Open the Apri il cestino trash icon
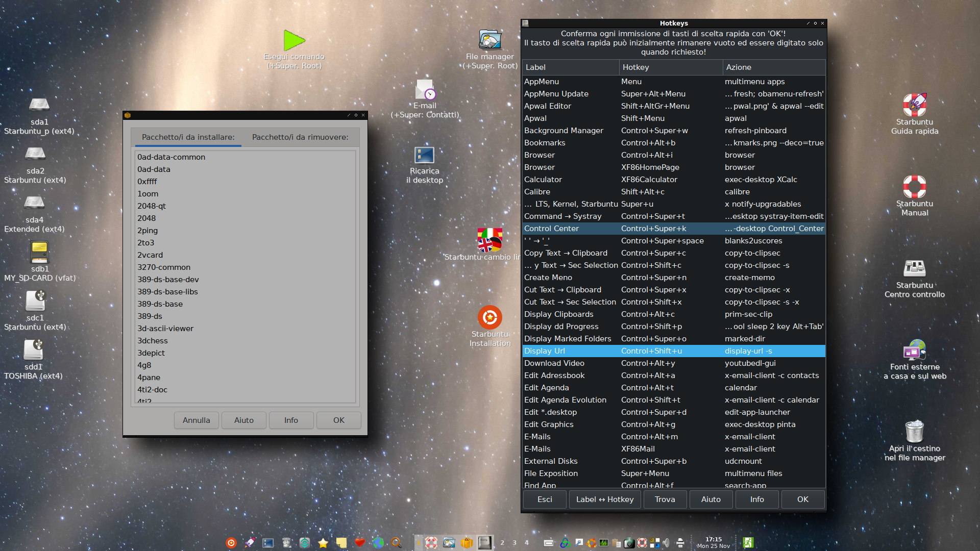Screen dimensions: 980x551 click(914, 432)
